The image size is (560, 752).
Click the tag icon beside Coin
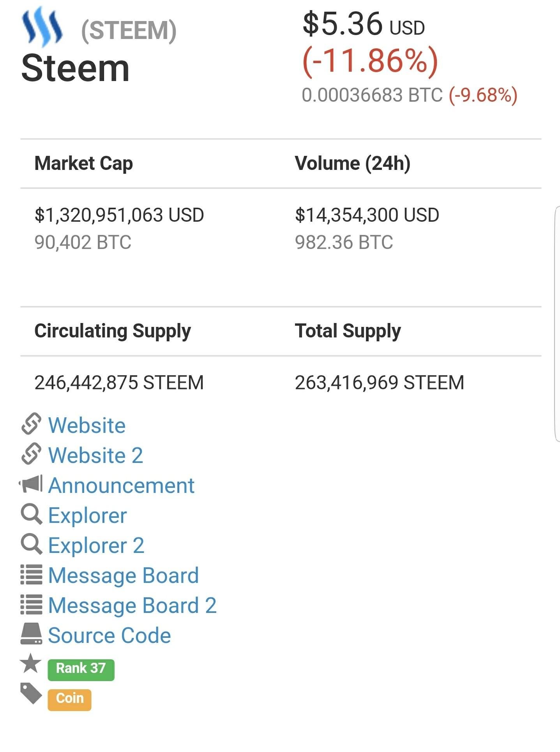click(31, 694)
